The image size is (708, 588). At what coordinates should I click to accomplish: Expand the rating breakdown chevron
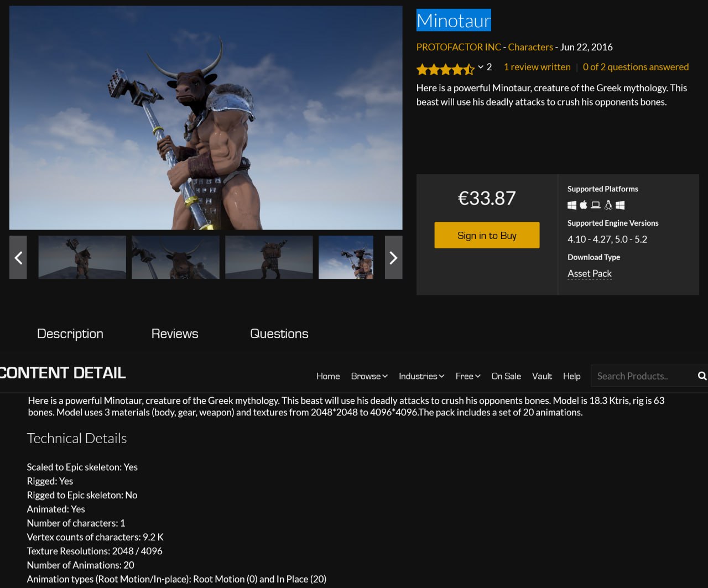click(481, 67)
